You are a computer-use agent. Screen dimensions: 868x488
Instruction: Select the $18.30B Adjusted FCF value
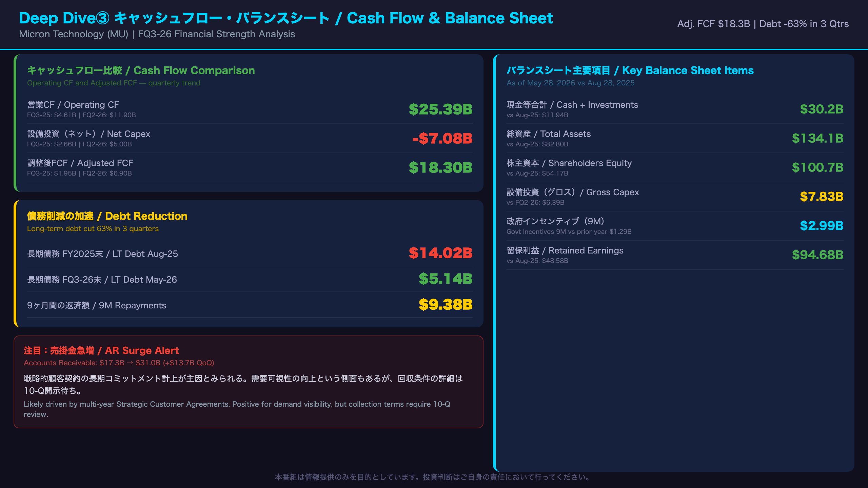point(440,167)
